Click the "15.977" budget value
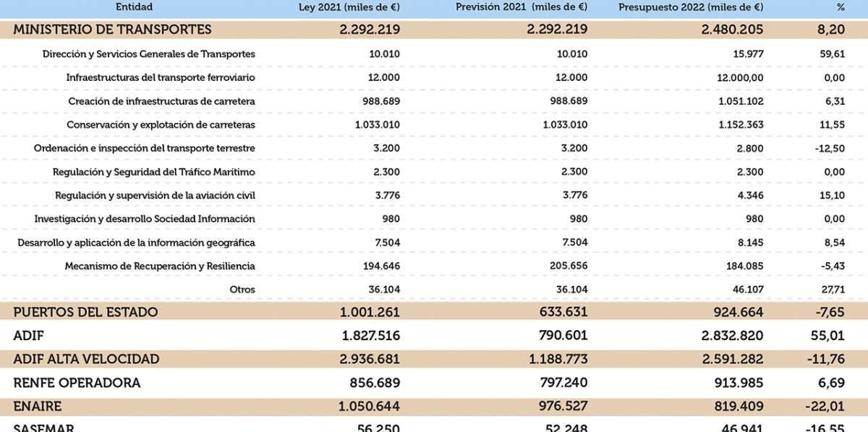 click(749, 54)
